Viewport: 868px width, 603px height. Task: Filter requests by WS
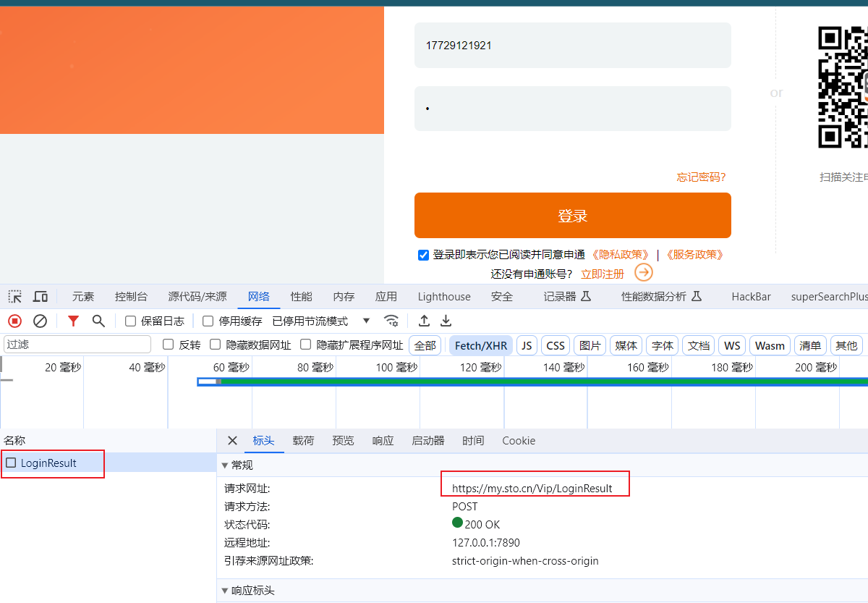[732, 345]
